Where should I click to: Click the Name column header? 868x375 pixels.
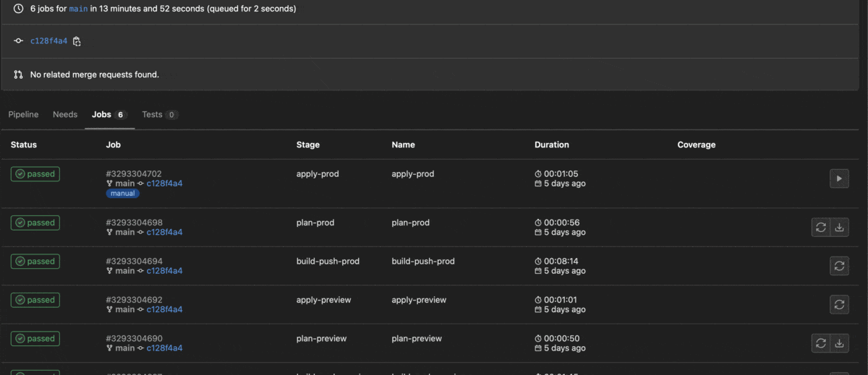pyautogui.click(x=404, y=145)
